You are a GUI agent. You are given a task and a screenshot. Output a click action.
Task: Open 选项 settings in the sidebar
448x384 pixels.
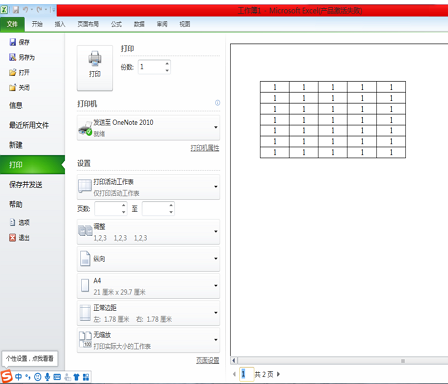point(19,222)
